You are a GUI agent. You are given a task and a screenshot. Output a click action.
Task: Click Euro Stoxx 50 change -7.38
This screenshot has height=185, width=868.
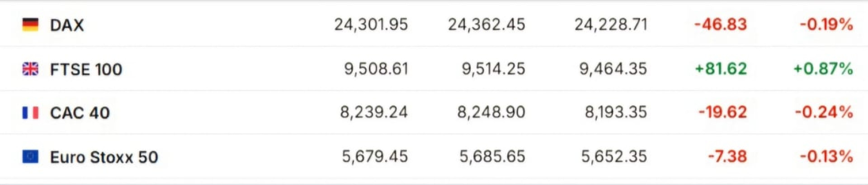pos(727,157)
